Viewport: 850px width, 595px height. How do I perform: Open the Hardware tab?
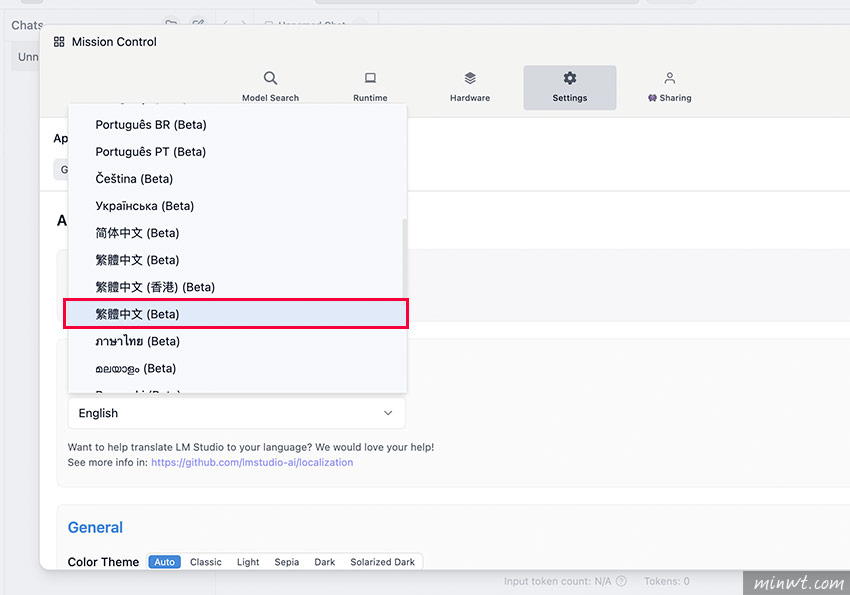point(470,87)
